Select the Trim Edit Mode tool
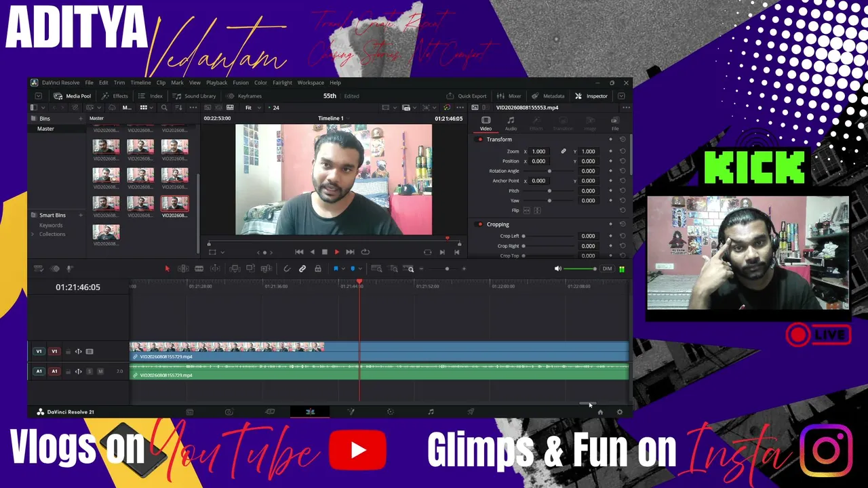868x488 pixels. pos(183,269)
